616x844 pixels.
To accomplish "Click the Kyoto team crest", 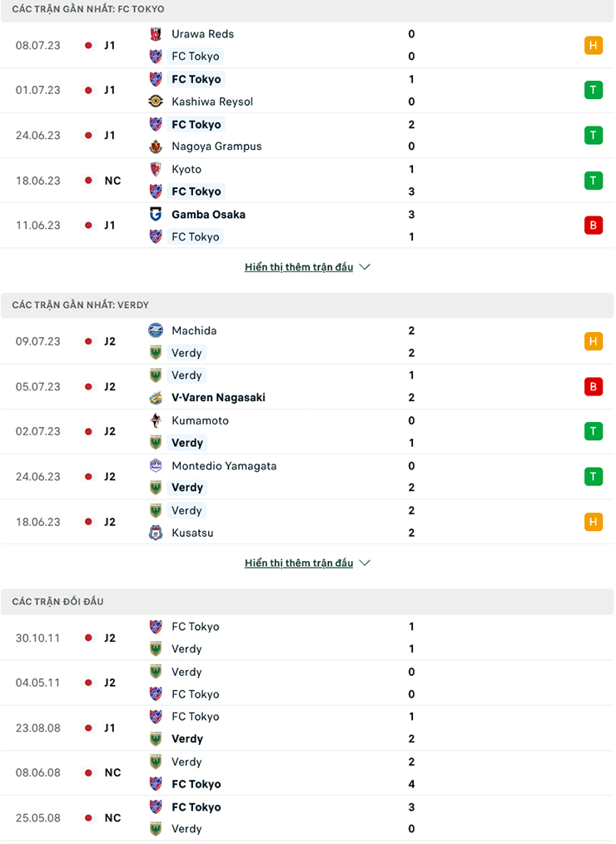I will [156, 169].
